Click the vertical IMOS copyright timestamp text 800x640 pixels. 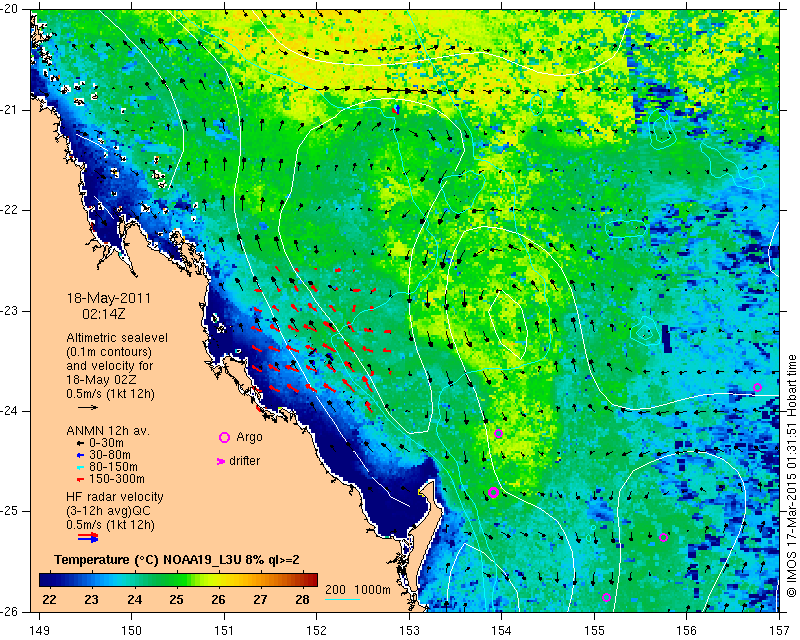(791, 476)
